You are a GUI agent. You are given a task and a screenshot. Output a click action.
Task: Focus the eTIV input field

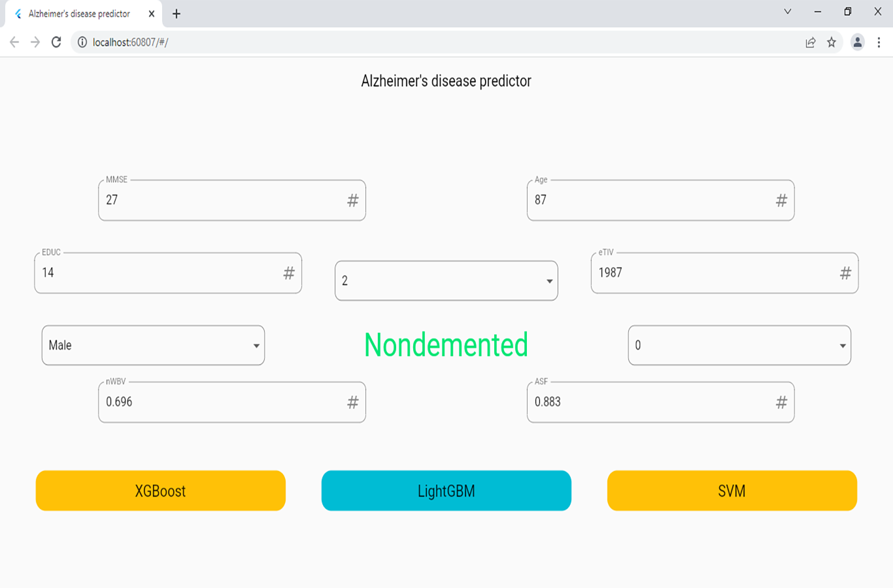coord(724,272)
